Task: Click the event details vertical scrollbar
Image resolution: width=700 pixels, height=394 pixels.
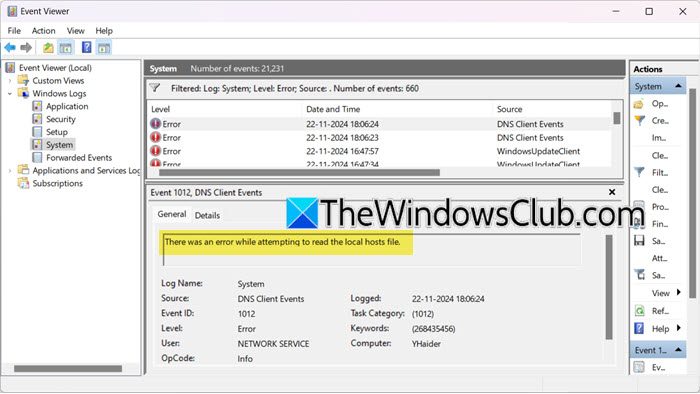Action: coord(608,287)
